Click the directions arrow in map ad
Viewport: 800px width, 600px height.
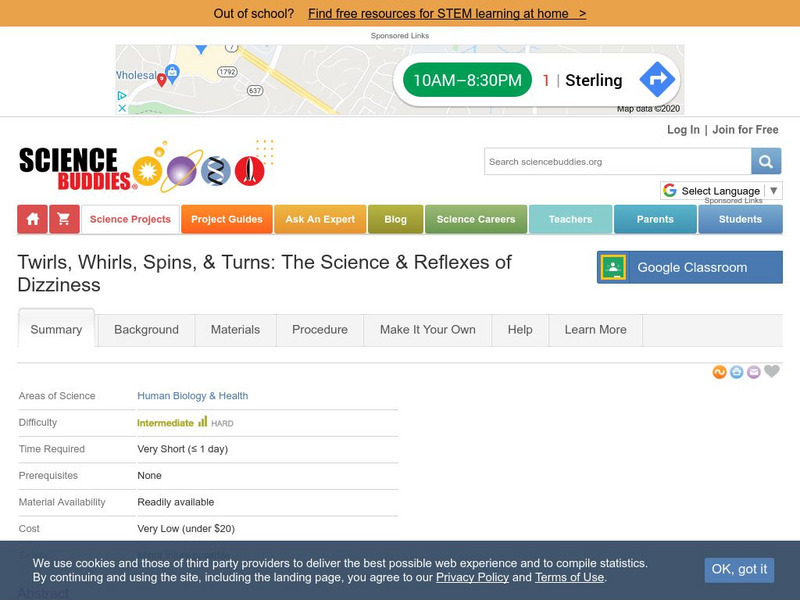[x=657, y=80]
